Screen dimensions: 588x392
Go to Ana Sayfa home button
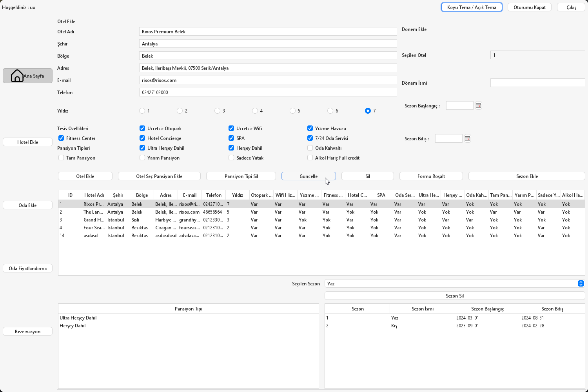click(27, 76)
